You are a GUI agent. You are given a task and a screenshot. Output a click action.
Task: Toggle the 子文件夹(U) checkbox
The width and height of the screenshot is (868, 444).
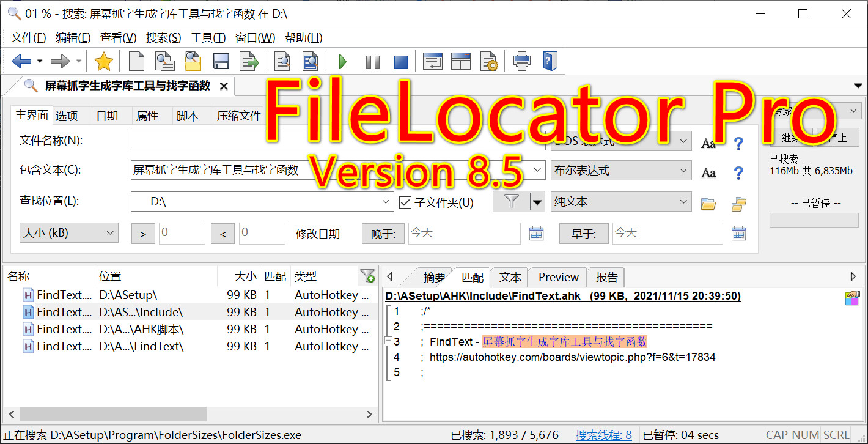click(405, 202)
